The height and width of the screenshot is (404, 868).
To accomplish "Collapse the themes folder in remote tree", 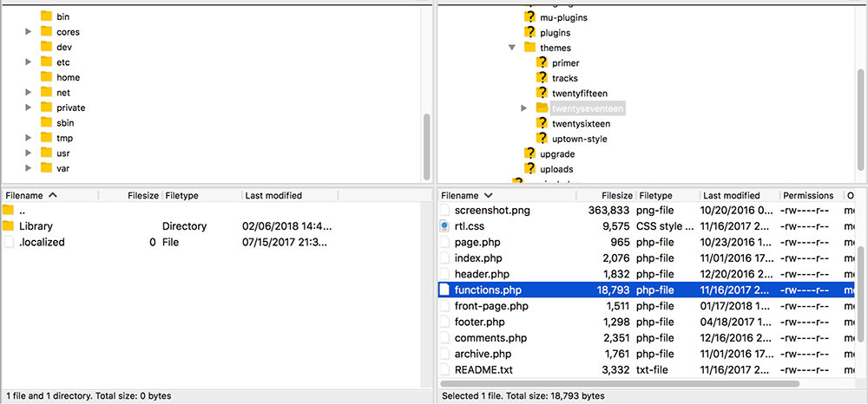I will click(512, 48).
